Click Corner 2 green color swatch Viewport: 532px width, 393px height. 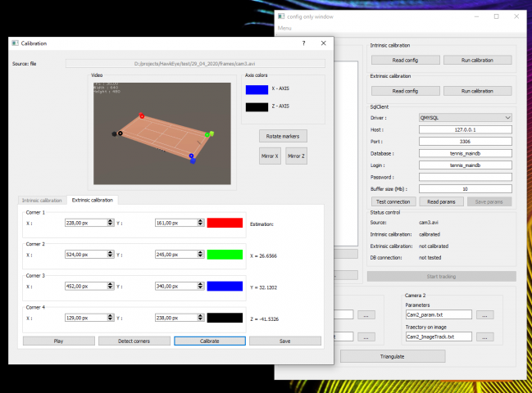pos(225,255)
